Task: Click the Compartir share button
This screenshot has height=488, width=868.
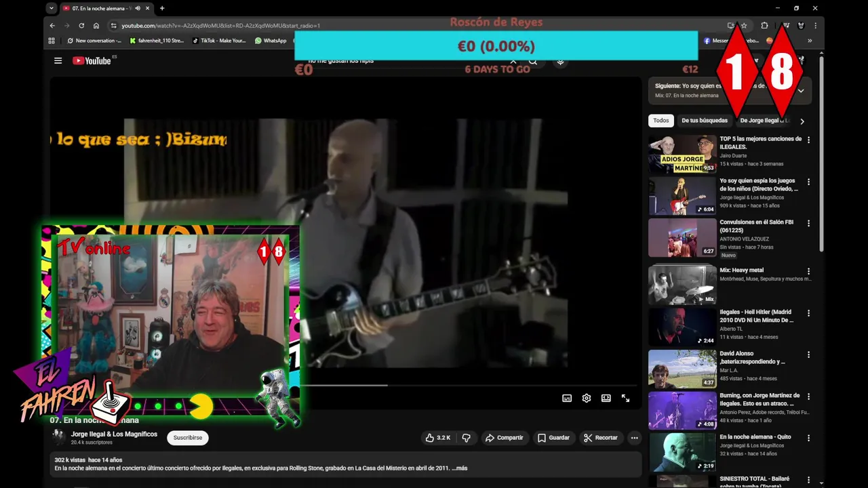Action: pyautogui.click(x=504, y=438)
